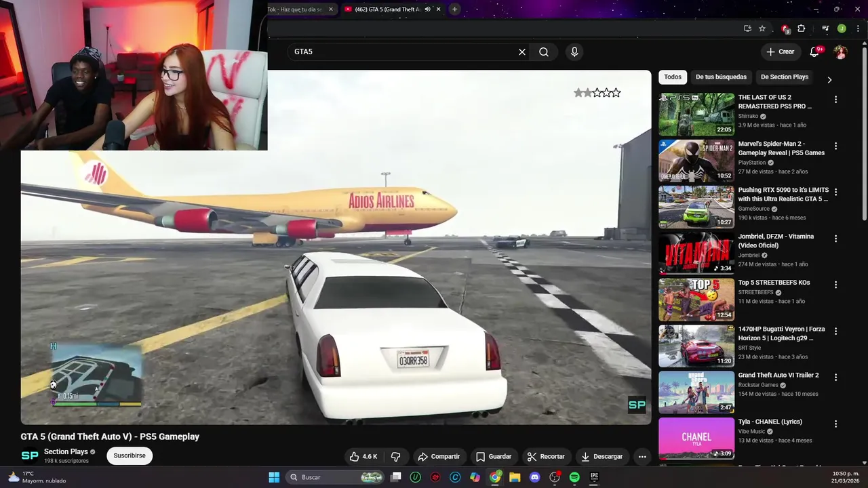Click the magnifier search button
The height and width of the screenshot is (488, 868).
(544, 52)
